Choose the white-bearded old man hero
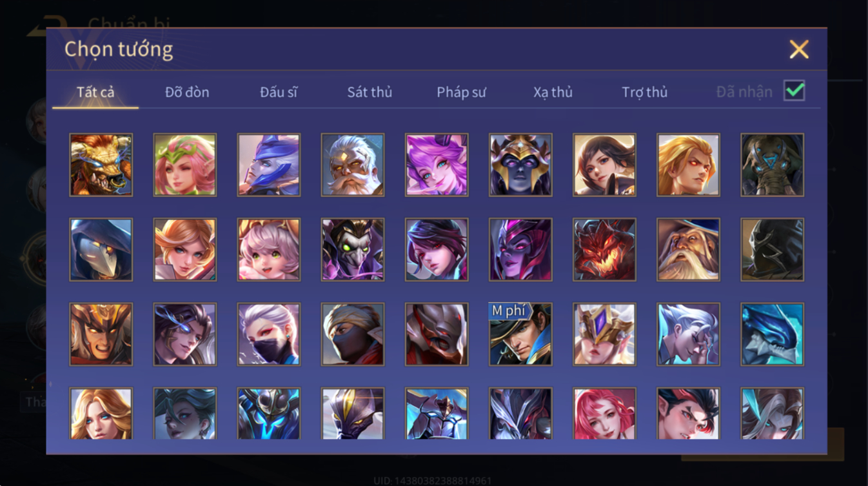 (x=353, y=165)
